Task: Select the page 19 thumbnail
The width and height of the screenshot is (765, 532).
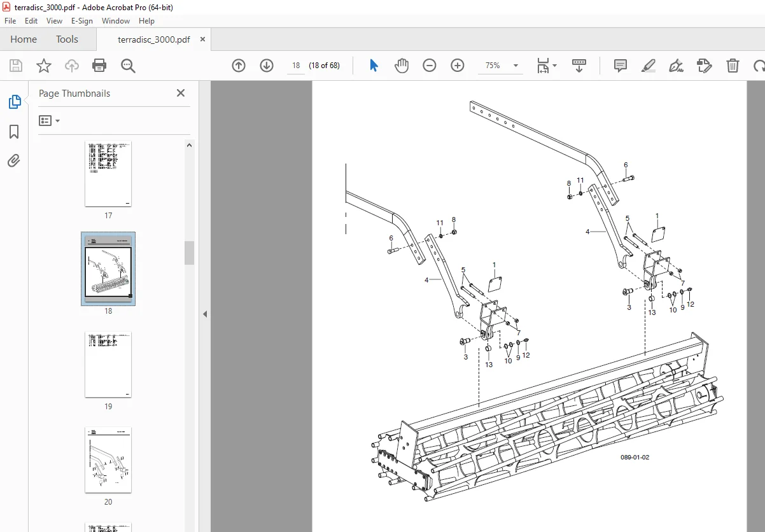Action: pyautogui.click(x=108, y=364)
